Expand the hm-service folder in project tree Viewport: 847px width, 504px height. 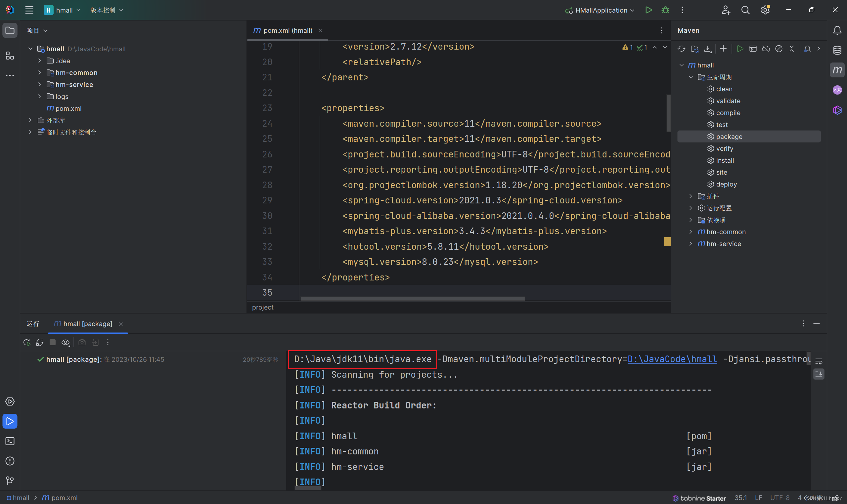pos(39,85)
